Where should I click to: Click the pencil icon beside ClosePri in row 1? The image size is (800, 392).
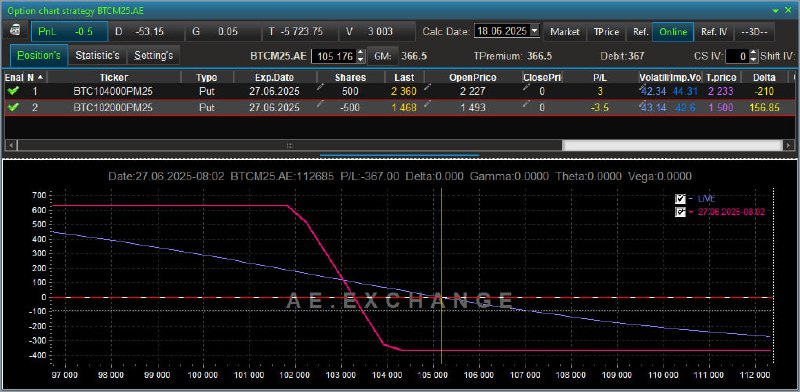point(527,88)
